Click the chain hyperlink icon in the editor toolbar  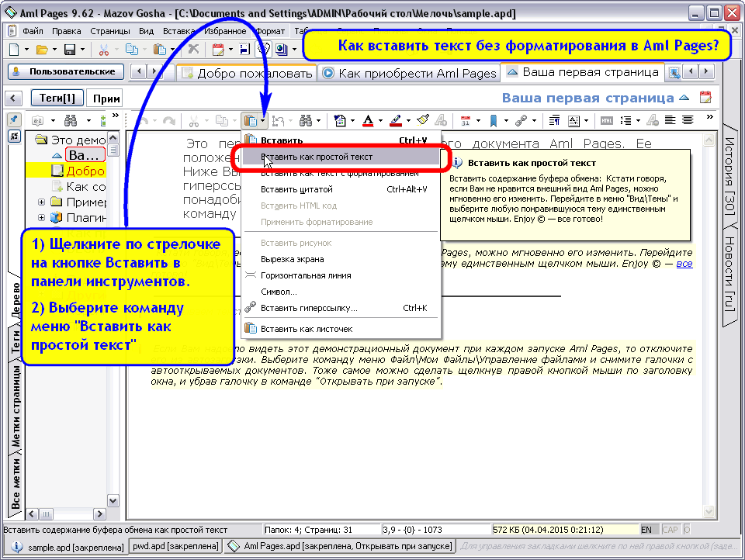coord(521,121)
